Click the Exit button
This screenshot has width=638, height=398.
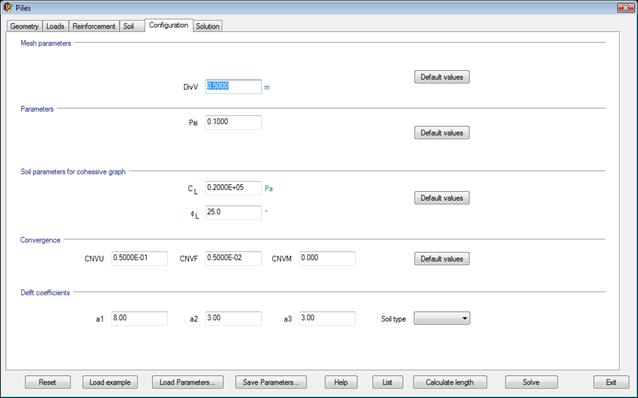pos(611,382)
